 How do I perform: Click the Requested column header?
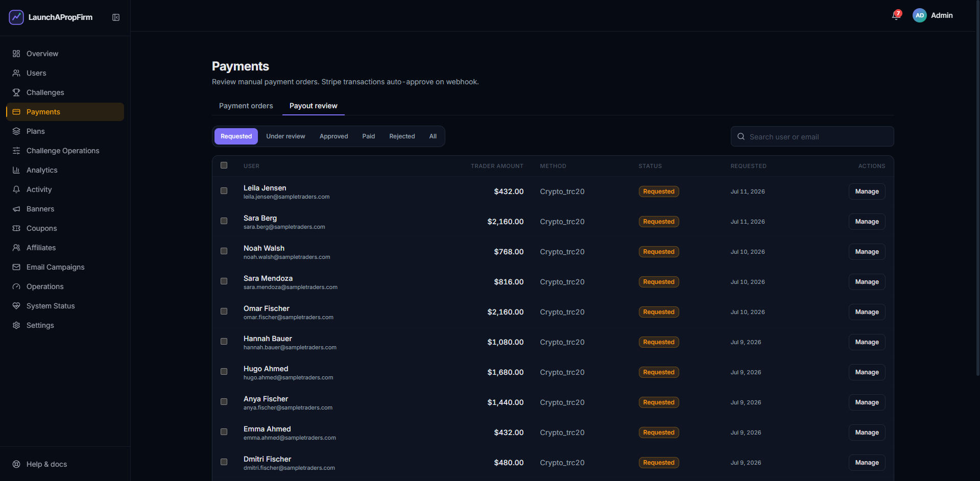coord(748,166)
